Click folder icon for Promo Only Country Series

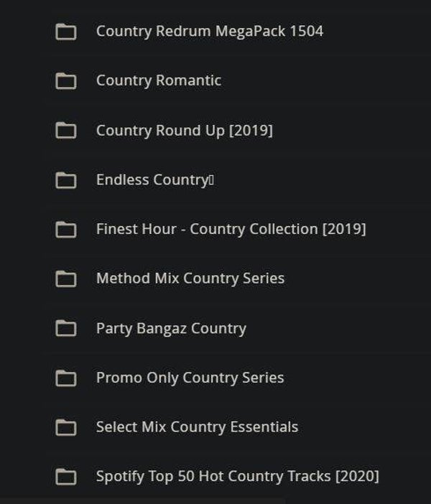pyautogui.click(x=66, y=378)
